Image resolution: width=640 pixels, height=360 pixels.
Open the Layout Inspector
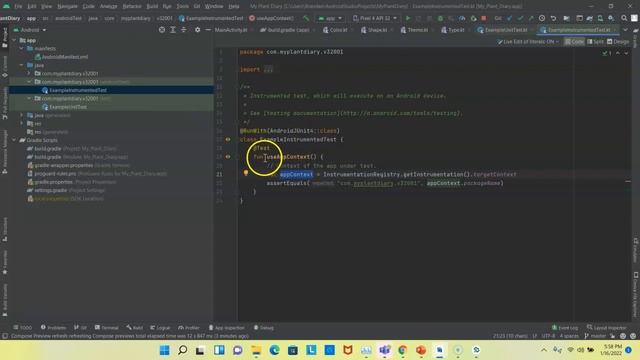(x=607, y=328)
